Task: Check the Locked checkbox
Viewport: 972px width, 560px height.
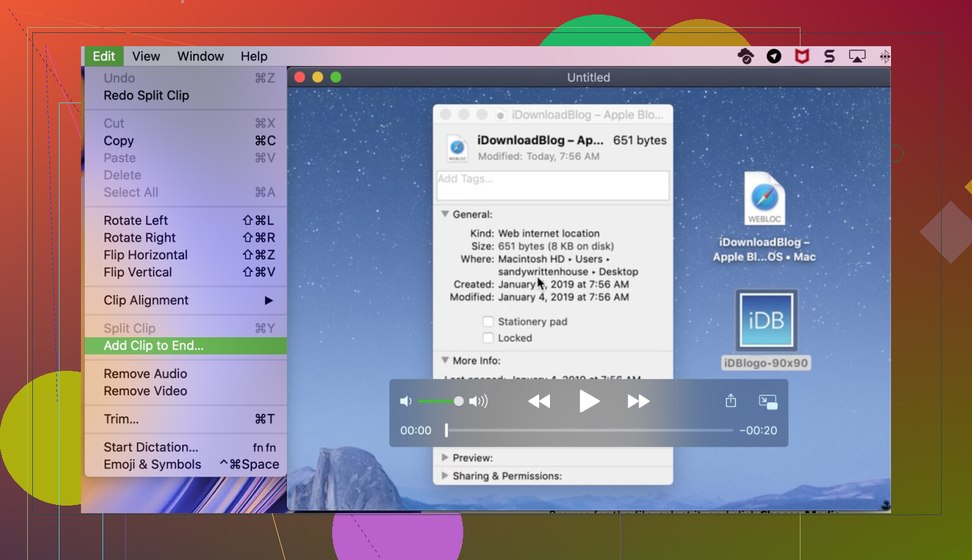Action: (x=488, y=338)
